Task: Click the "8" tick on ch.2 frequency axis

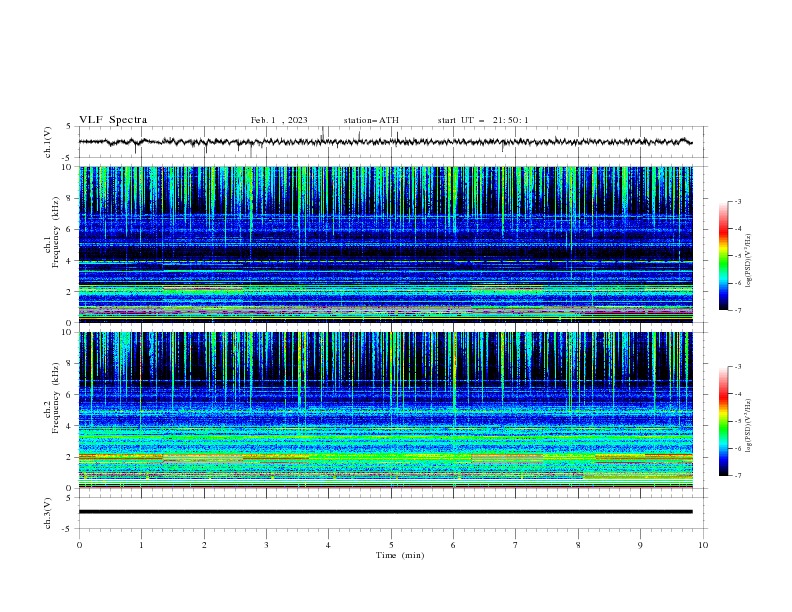Action: pyautogui.click(x=70, y=364)
